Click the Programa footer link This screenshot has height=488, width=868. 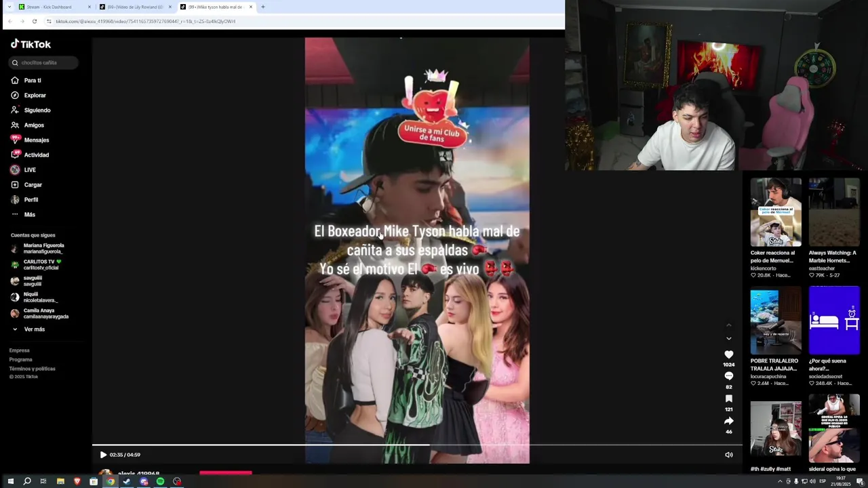pos(21,360)
